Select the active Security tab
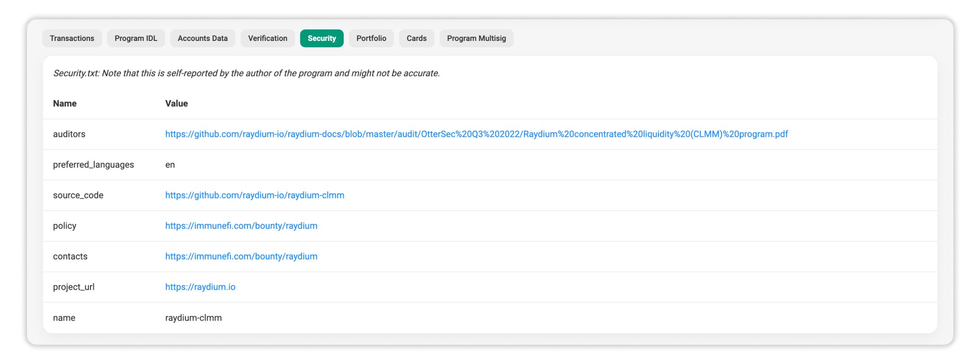The image size is (980, 364). tap(322, 39)
